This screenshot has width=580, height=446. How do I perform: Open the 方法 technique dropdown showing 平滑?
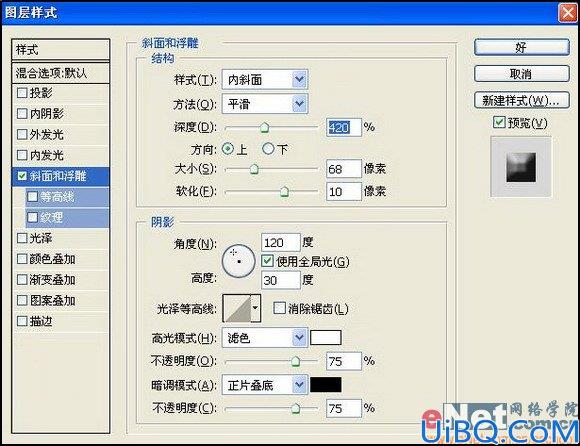pyautogui.click(x=264, y=104)
